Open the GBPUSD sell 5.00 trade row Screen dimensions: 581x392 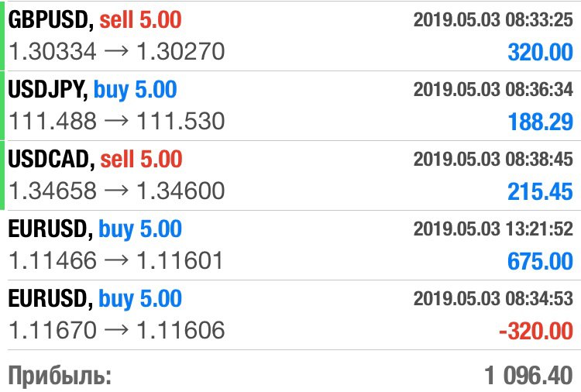tap(290, 36)
